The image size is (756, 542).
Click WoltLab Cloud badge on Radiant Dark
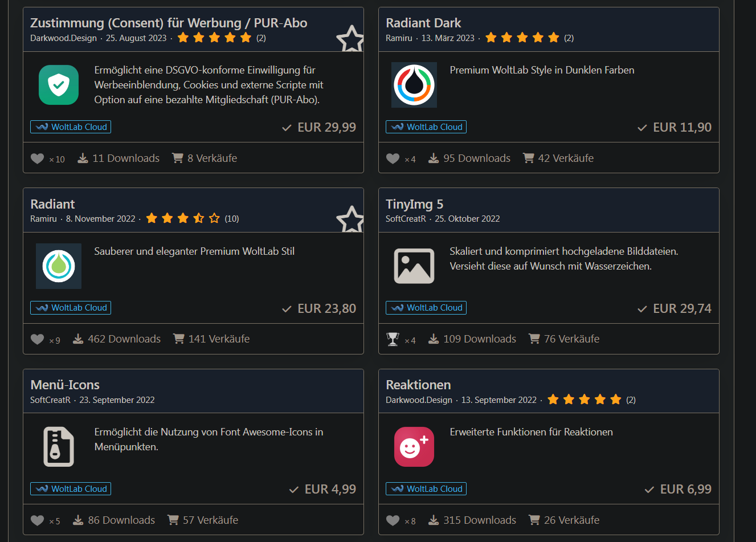[x=426, y=127]
